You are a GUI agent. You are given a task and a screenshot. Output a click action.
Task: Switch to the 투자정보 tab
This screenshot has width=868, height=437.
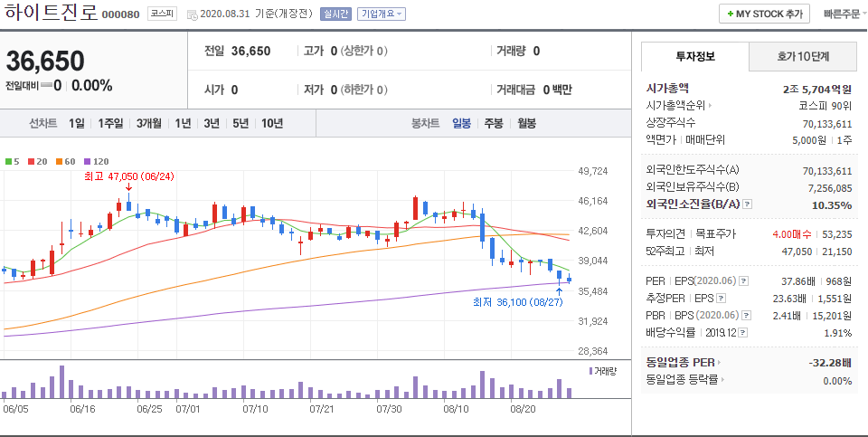tap(695, 56)
